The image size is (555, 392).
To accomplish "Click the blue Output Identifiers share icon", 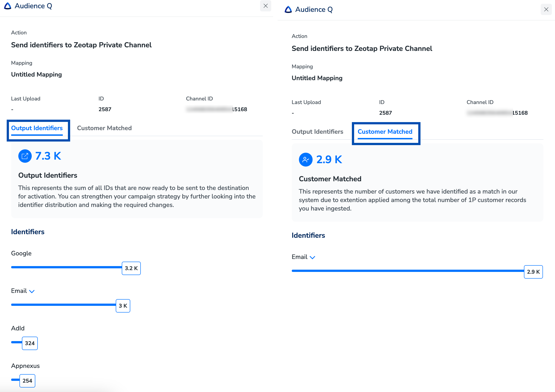I will click(25, 156).
